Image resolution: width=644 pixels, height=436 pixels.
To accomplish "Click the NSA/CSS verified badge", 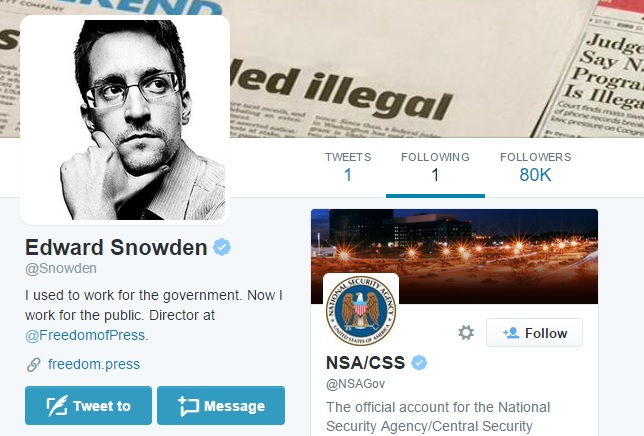I will tap(419, 363).
